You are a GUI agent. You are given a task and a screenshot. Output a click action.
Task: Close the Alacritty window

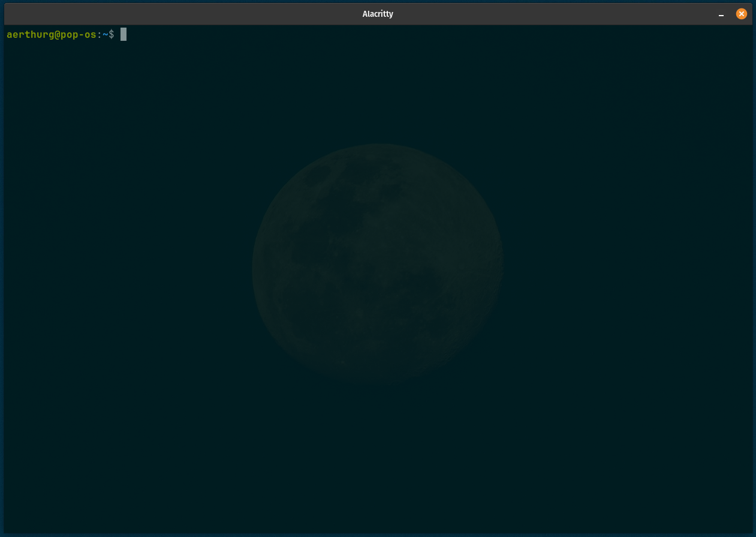pos(742,14)
